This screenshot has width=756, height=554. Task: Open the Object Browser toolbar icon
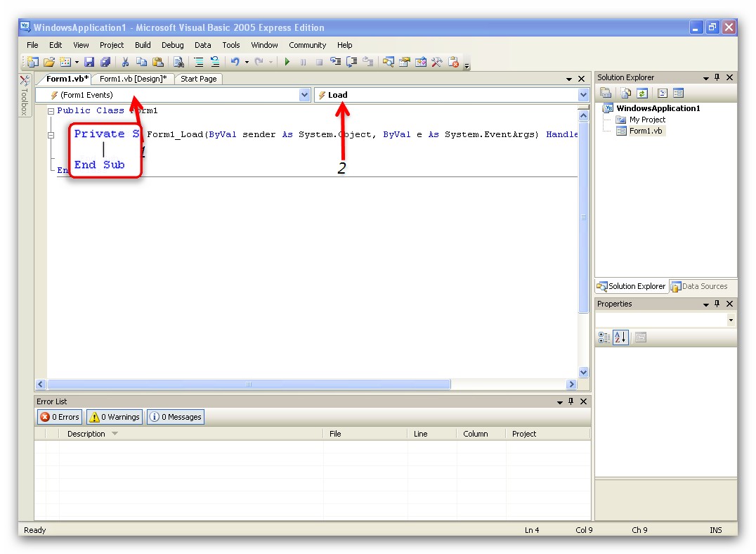[x=421, y=62]
